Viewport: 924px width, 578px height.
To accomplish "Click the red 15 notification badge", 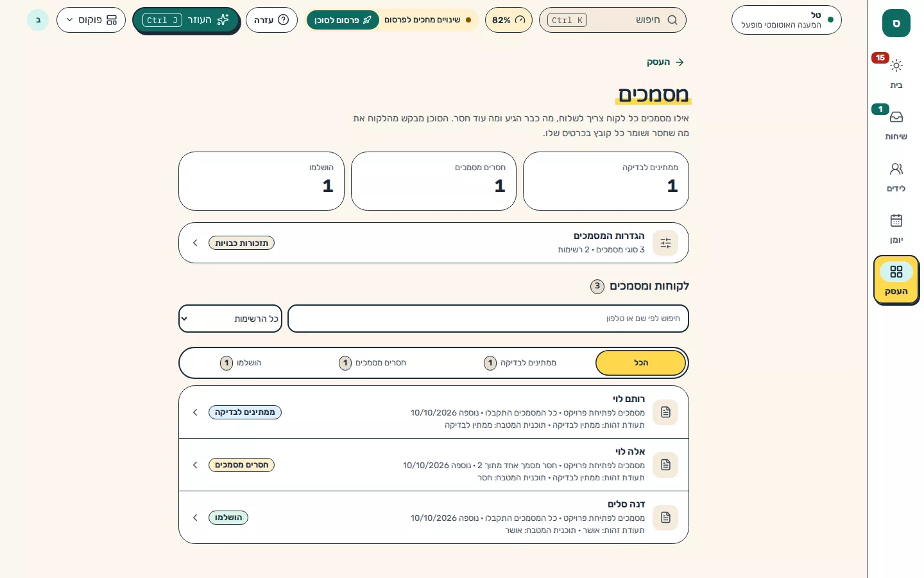I will click(x=880, y=58).
